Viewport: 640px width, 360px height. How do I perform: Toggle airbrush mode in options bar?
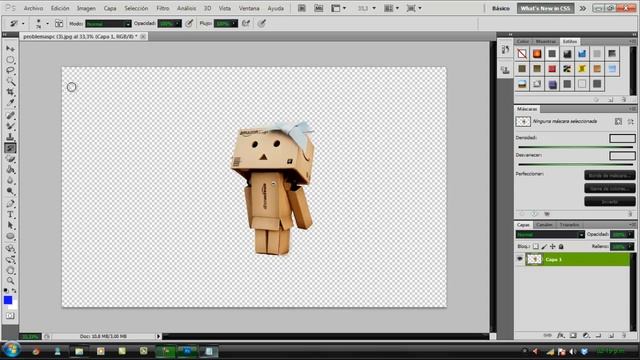tap(246, 24)
